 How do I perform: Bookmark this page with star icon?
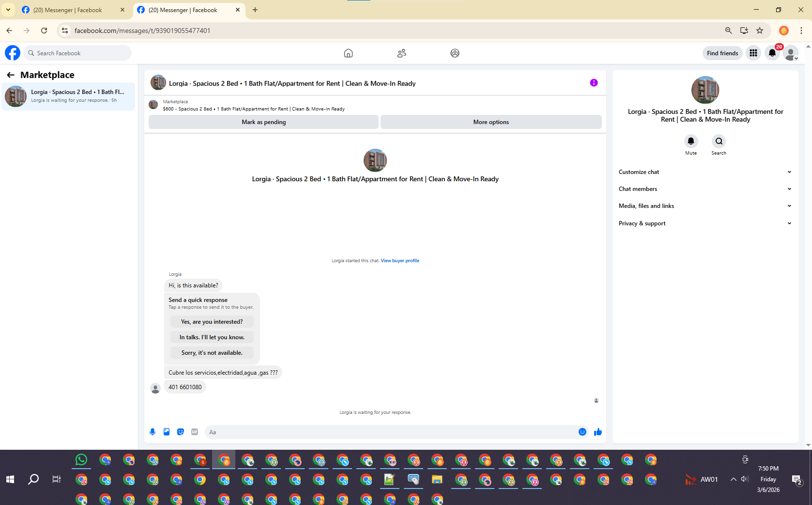click(760, 31)
